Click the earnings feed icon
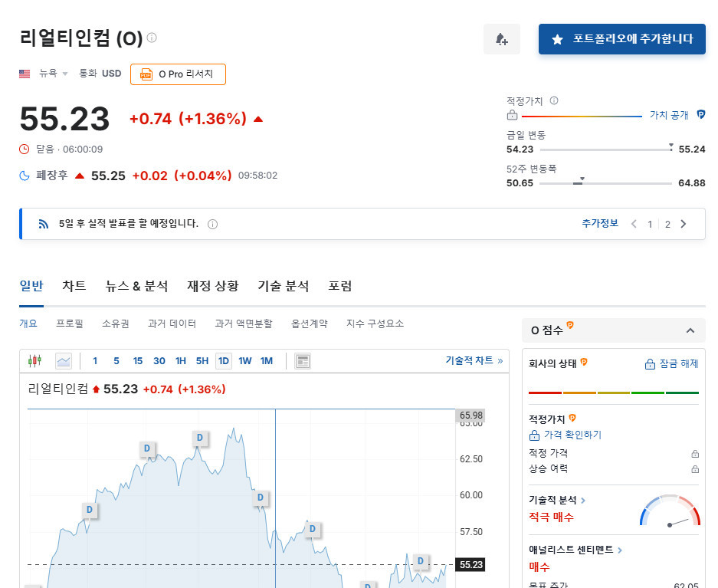The width and height of the screenshot is (718, 588). point(44,224)
